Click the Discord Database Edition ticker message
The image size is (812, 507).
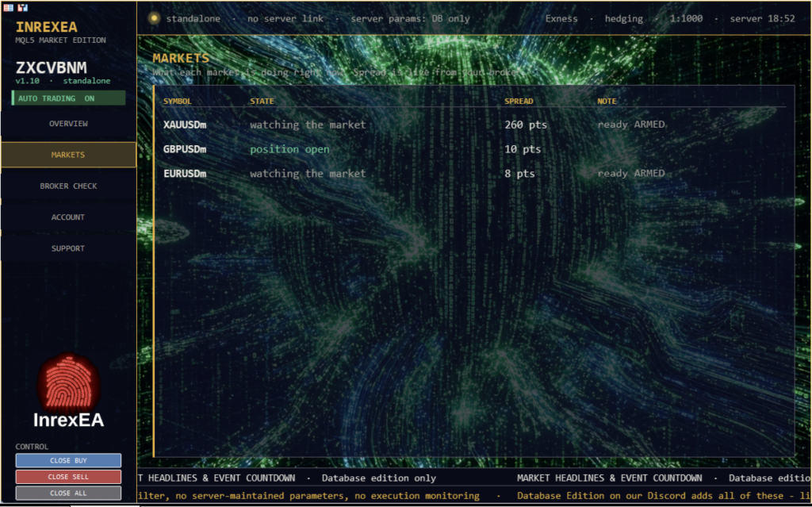coord(665,496)
